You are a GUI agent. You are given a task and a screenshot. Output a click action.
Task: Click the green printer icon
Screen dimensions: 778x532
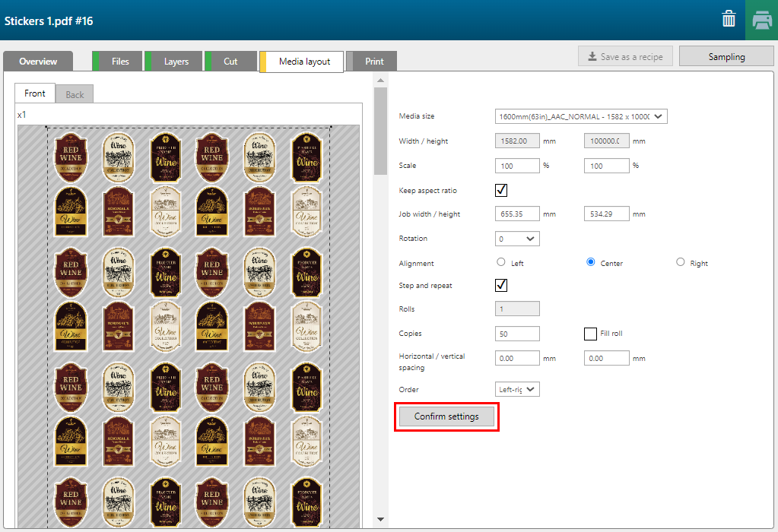761,20
